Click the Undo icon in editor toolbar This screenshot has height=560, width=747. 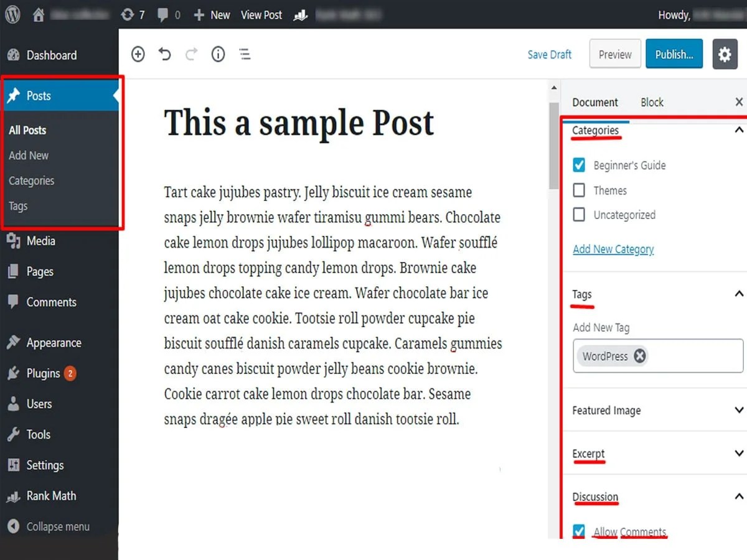(164, 54)
